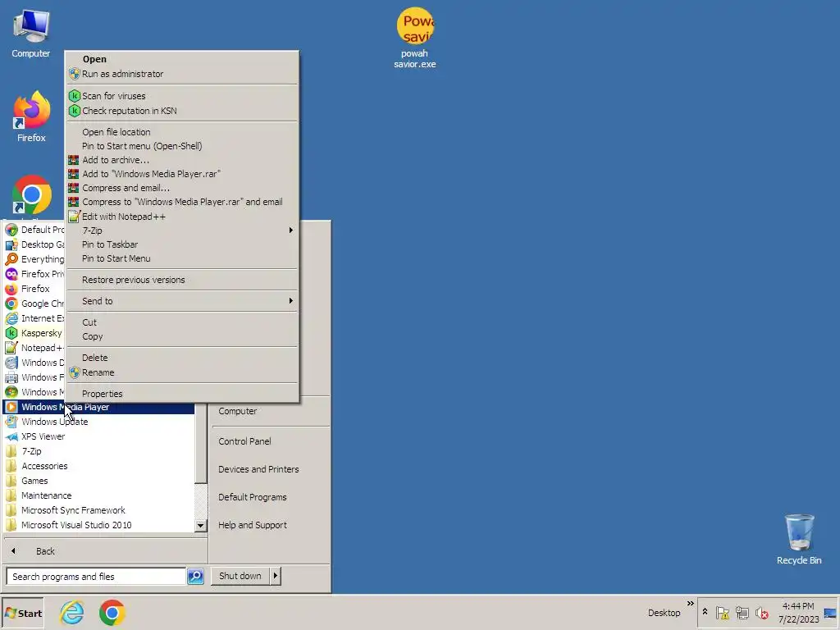This screenshot has width=840, height=630.
Task: Choose Cut from the context menu
Action: (x=182, y=322)
